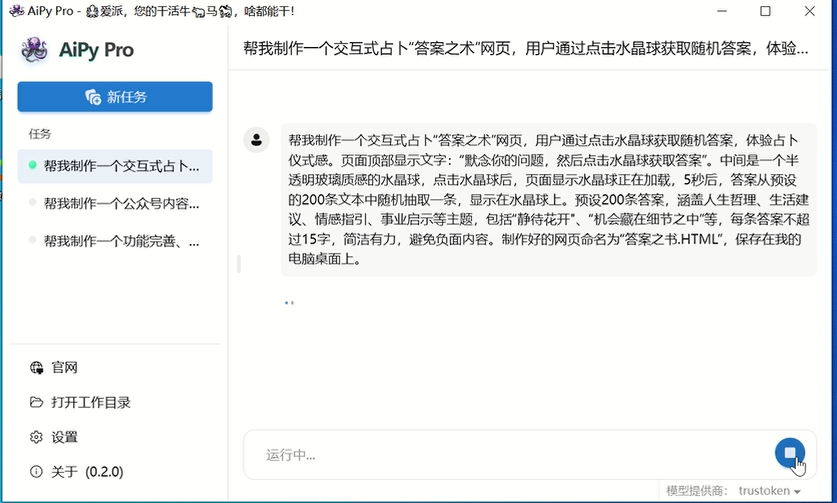Open task 帮我制作一个公众号内容
This screenshot has height=503, width=837.
click(x=115, y=203)
